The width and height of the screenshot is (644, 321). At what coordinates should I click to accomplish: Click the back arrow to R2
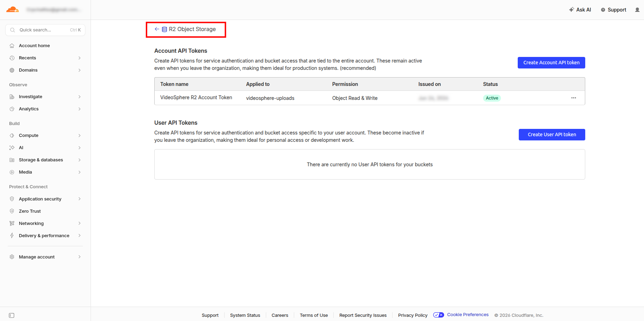pos(157,29)
